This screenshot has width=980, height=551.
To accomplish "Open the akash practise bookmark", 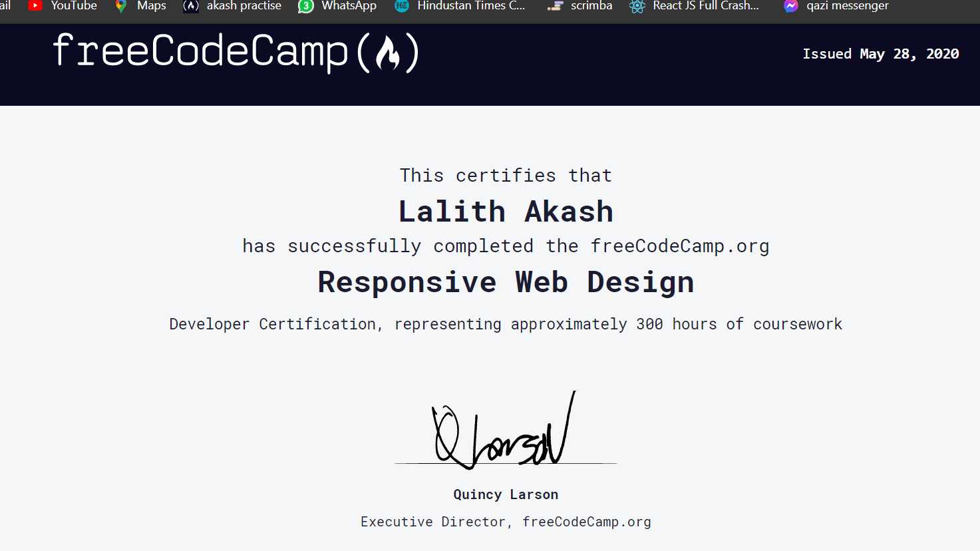I will [x=232, y=6].
